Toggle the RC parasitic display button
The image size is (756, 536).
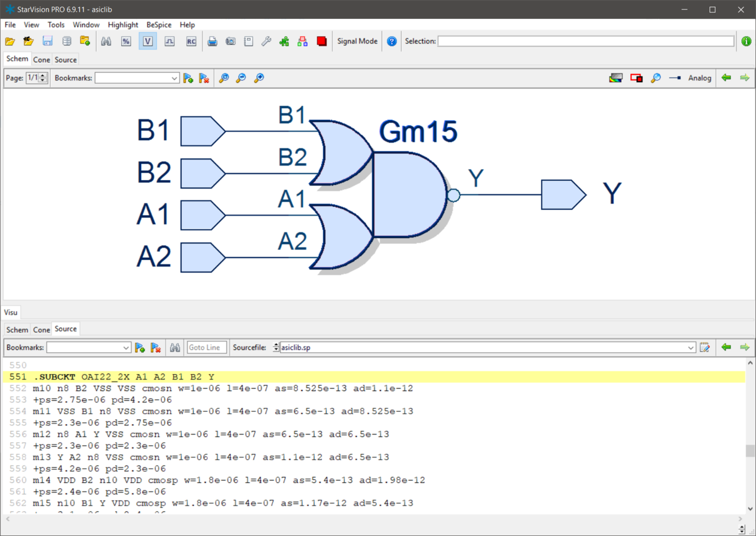[191, 41]
